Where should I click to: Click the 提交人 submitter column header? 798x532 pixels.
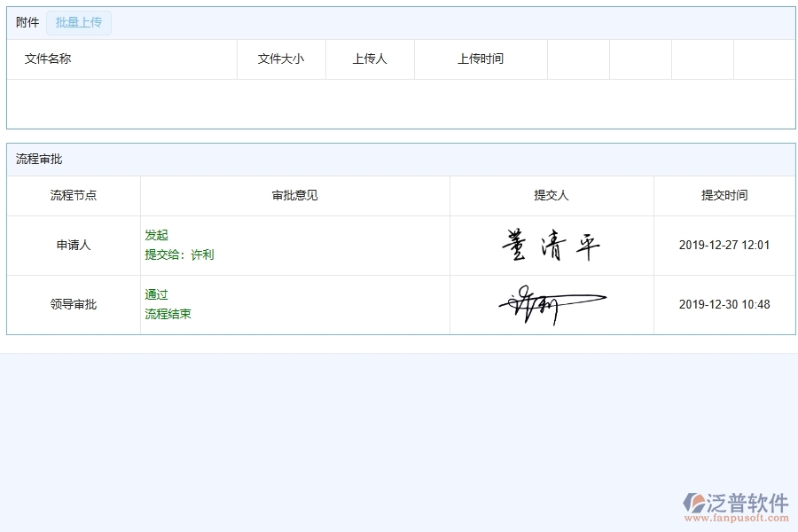552,195
